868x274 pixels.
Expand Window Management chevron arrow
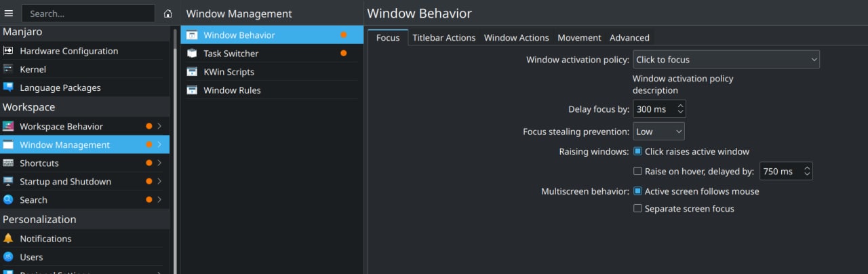(159, 144)
